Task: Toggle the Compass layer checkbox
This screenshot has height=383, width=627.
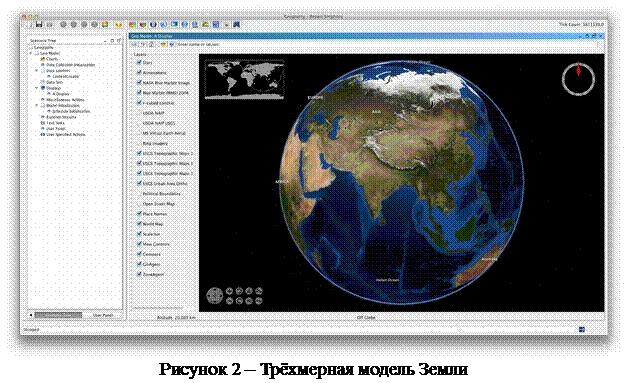Action: pyautogui.click(x=139, y=254)
